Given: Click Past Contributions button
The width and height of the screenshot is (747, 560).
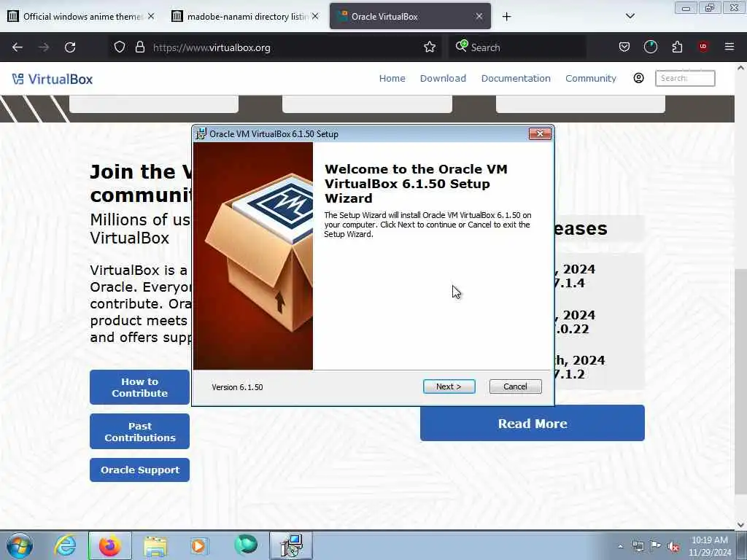Looking at the screenshot, I should 139,432.
